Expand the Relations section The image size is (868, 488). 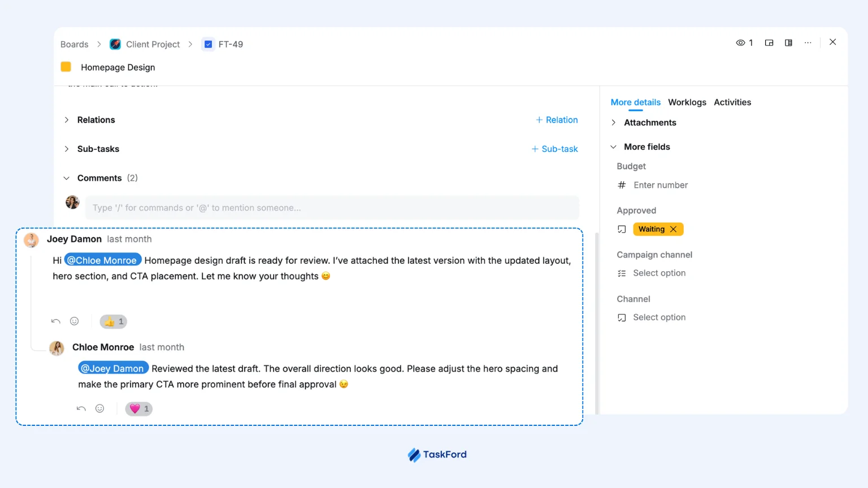point(67,120)
